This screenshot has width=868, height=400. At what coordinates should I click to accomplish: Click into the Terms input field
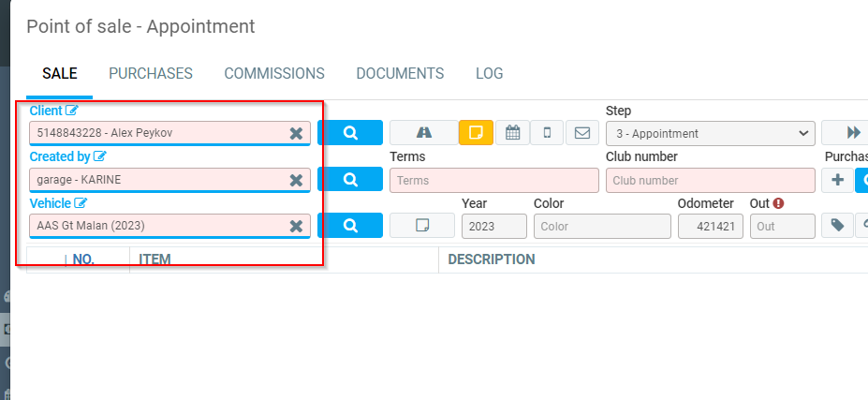click(x=493, y=180)
